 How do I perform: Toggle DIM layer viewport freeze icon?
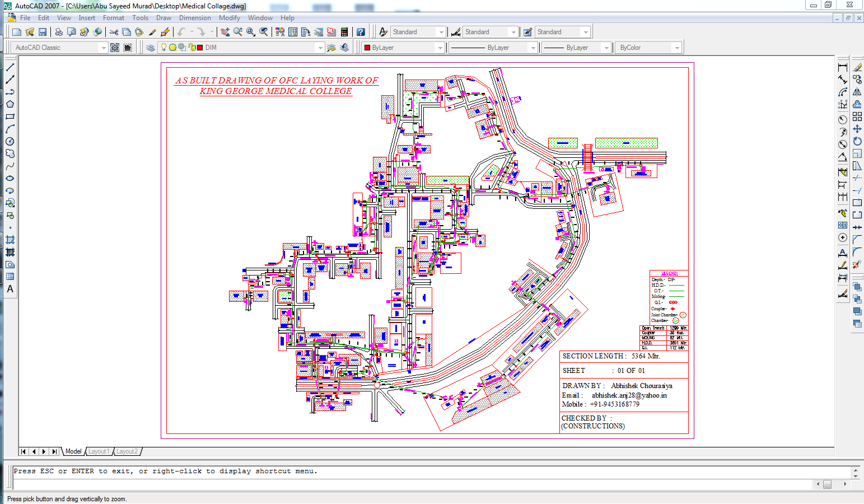(x=182, y=48)
